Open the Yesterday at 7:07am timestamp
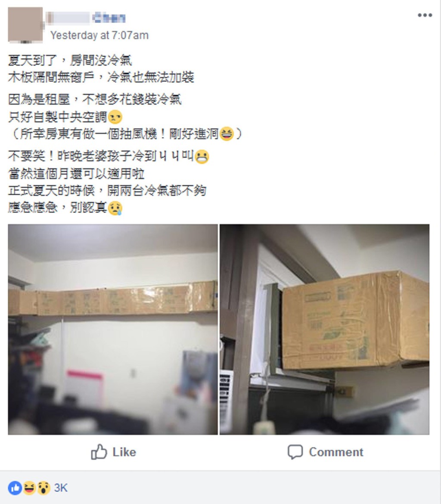Screen dimensions: 441x504 pyautogui.click(x=99, y=35)
